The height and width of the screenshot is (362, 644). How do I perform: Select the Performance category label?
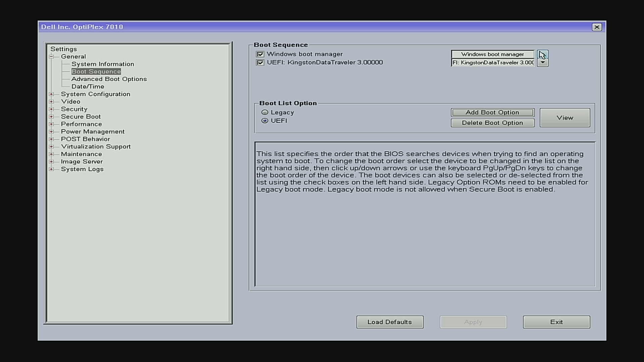pyautogui.click(x=81, y=124)
